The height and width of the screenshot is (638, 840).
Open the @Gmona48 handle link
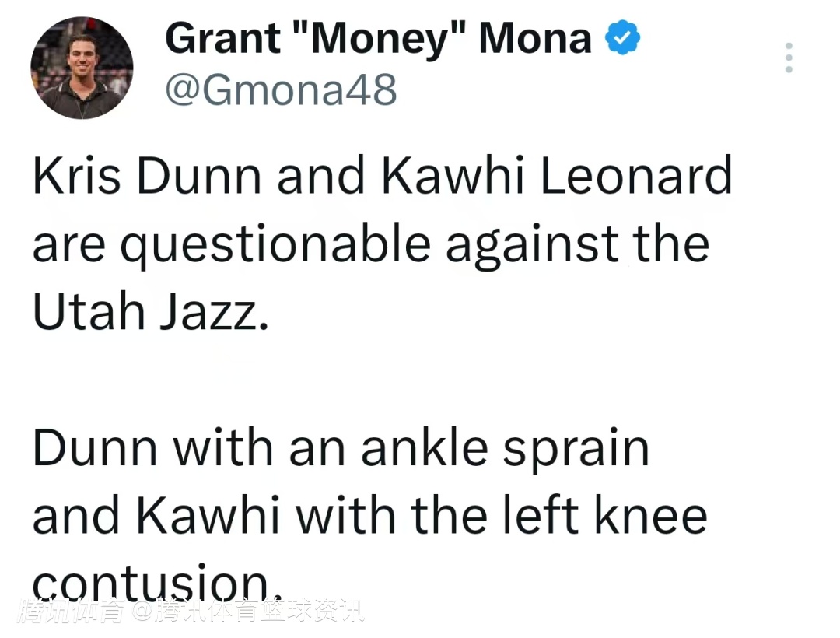[281, 91]
